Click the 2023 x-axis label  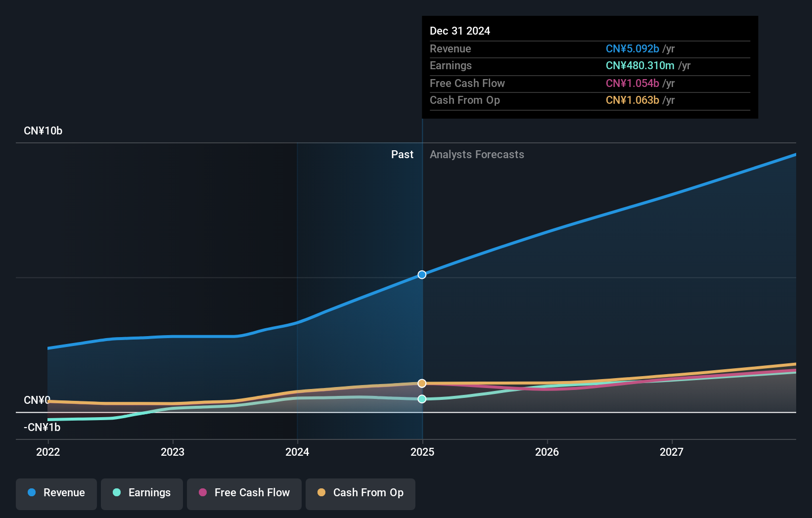point(173,452)
